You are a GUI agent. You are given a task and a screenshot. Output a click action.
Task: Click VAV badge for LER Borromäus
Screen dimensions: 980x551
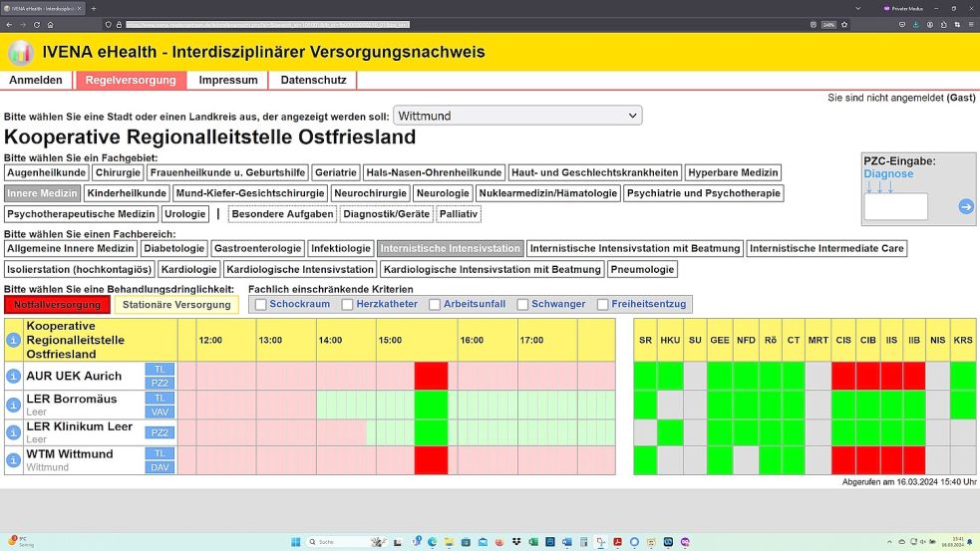point(160,412)
